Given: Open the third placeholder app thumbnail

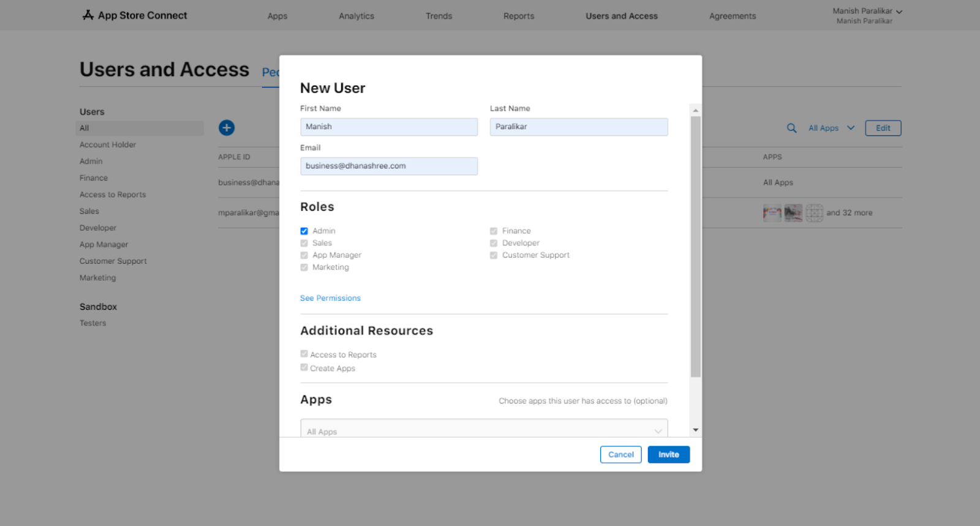Looking at the screenshot, I should coord(814,212).
